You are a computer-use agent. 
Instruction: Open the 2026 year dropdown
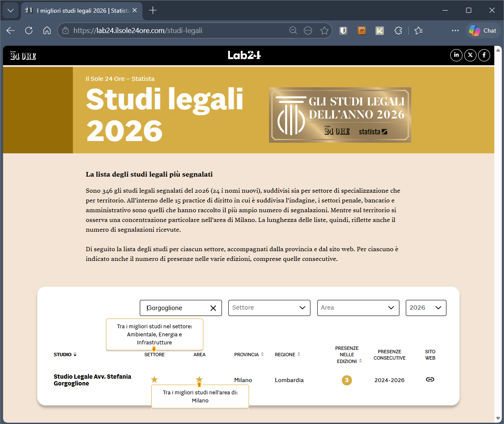click(x=426, y=308)
